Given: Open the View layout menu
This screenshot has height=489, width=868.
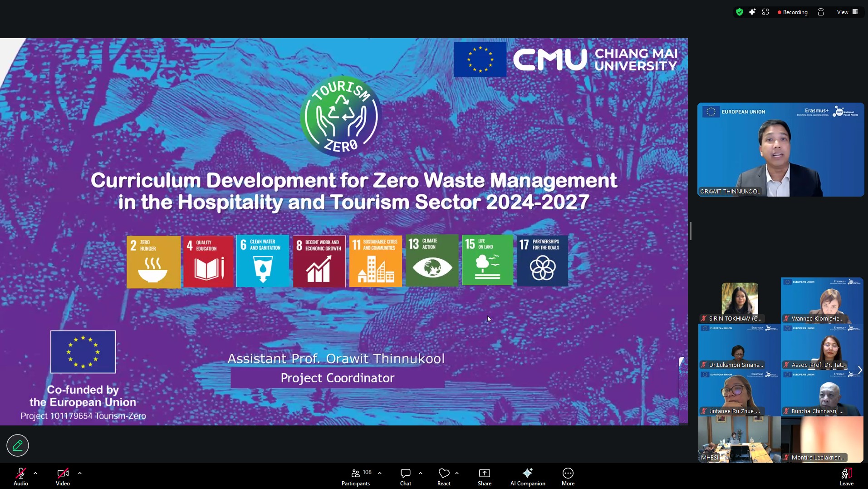Looking at the screenshot, I should tap(847, 12).
